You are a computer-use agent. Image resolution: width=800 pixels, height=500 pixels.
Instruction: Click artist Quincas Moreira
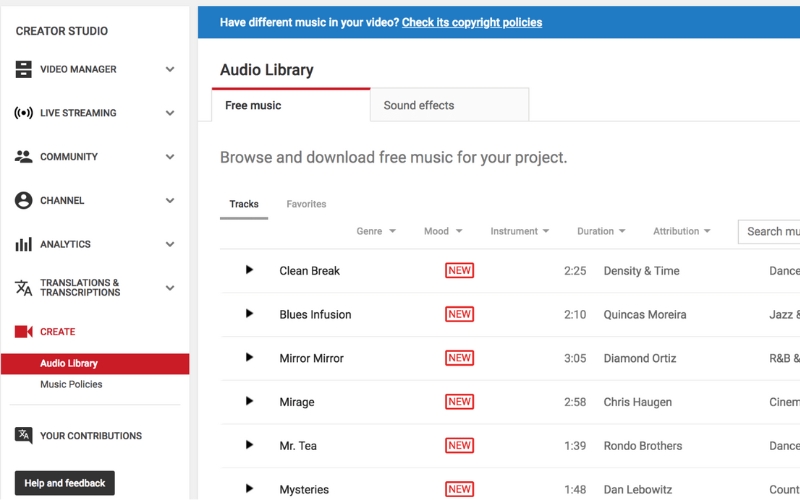tap(645, 315)
